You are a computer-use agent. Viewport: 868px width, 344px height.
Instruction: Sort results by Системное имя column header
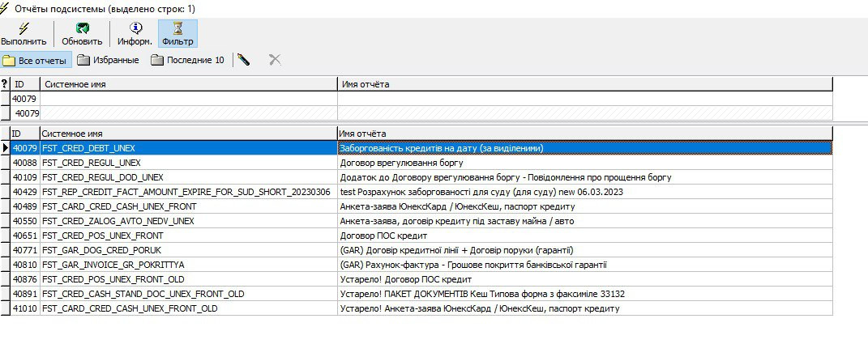click(x=188, y=133)
